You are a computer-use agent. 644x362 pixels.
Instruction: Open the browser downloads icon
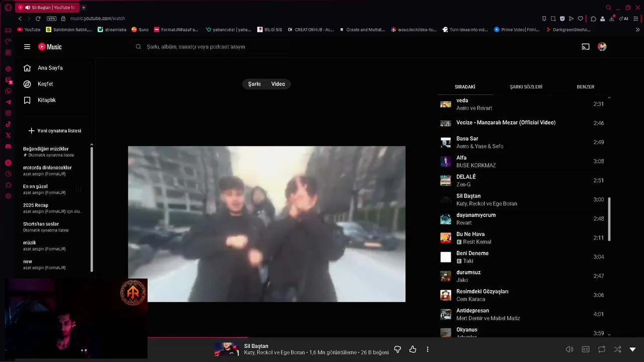coord(612,19)
